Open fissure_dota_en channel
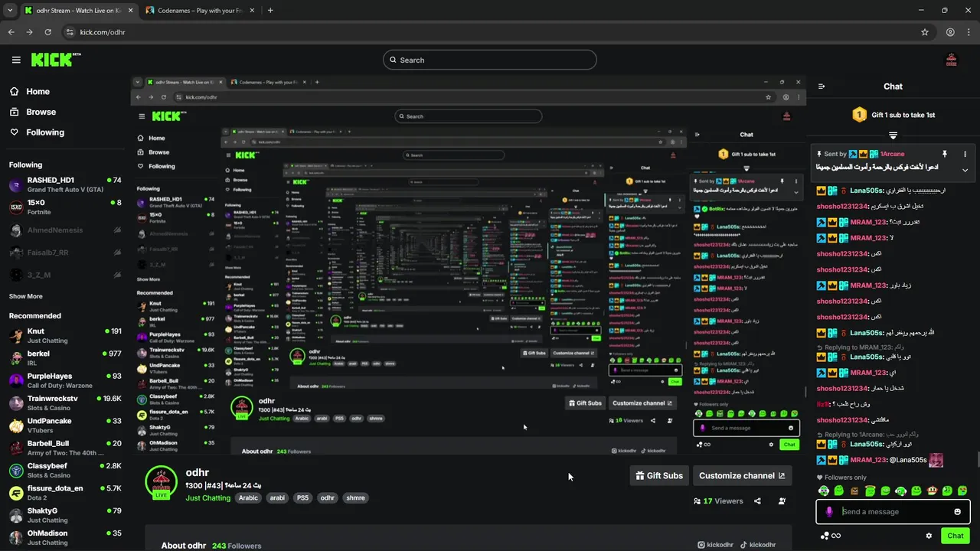 [65, 493]
